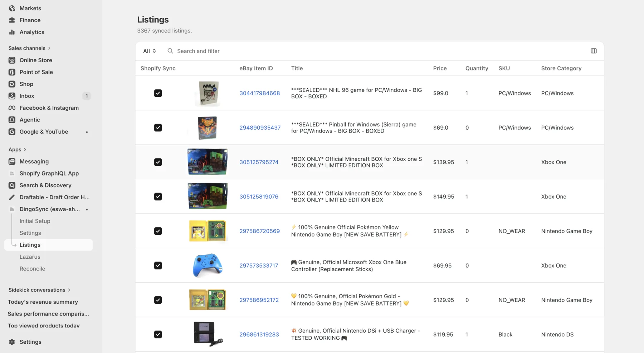Click the search magnifier icon
Viewport: 644px width, 353px height.
pyautogui.click(x=170, y=51)
